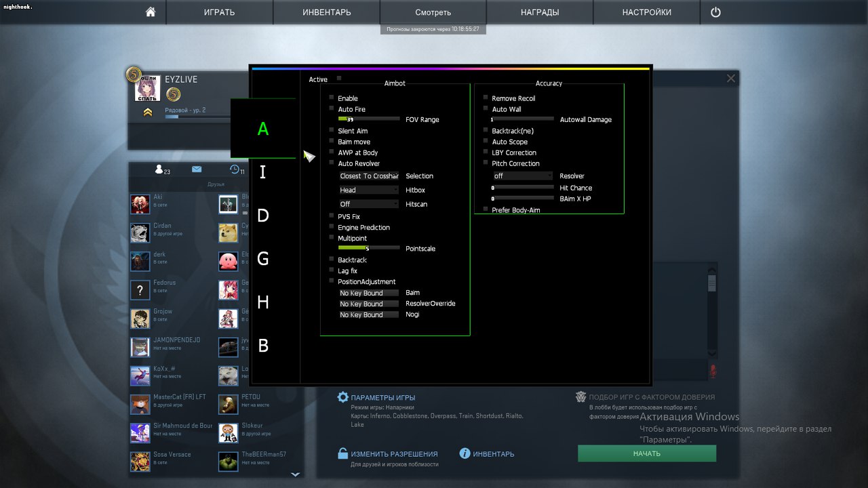Click the FOV Range slider
The width and height of the screenshot is (868, 488).
(x=369, y=119)
